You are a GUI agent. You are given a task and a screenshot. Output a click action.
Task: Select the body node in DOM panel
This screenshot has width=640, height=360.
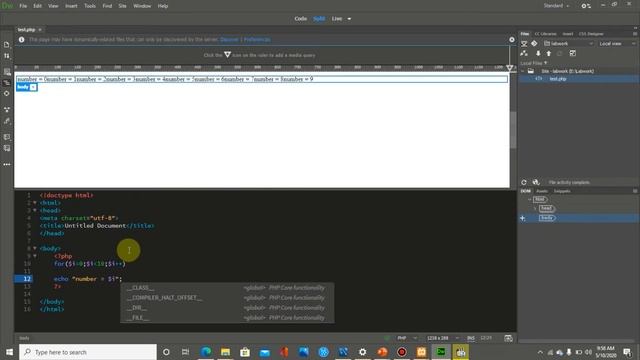[x=547, y=218]
